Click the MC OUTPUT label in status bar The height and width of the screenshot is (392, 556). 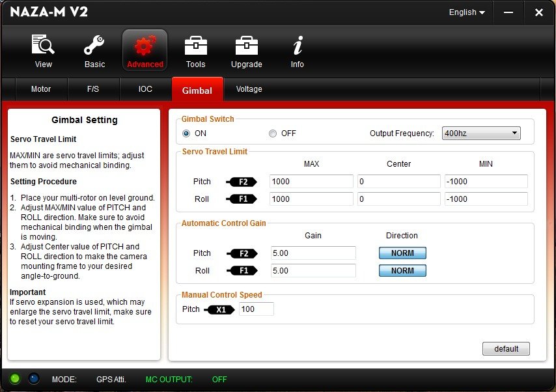(x=169, y=379)
